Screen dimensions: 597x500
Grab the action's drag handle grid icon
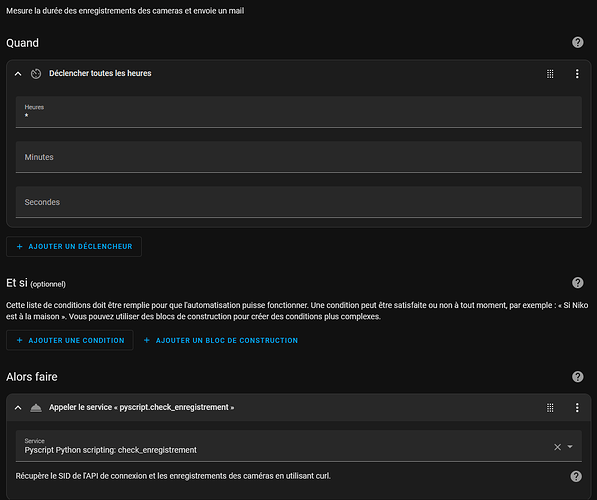click(550, 408)
